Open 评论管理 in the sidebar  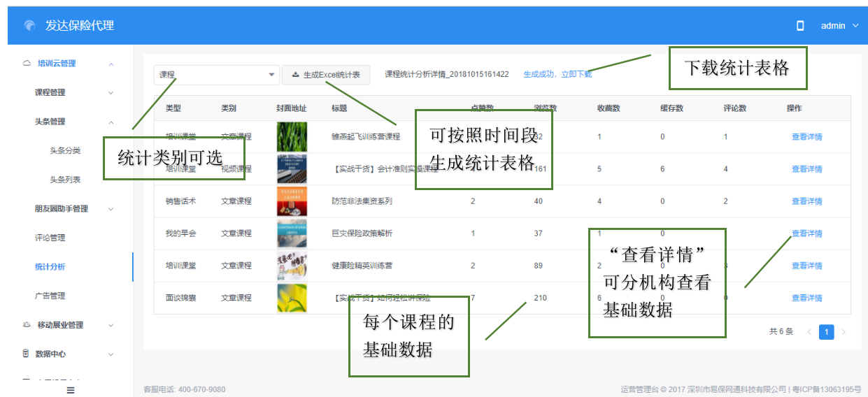[50, 238]
